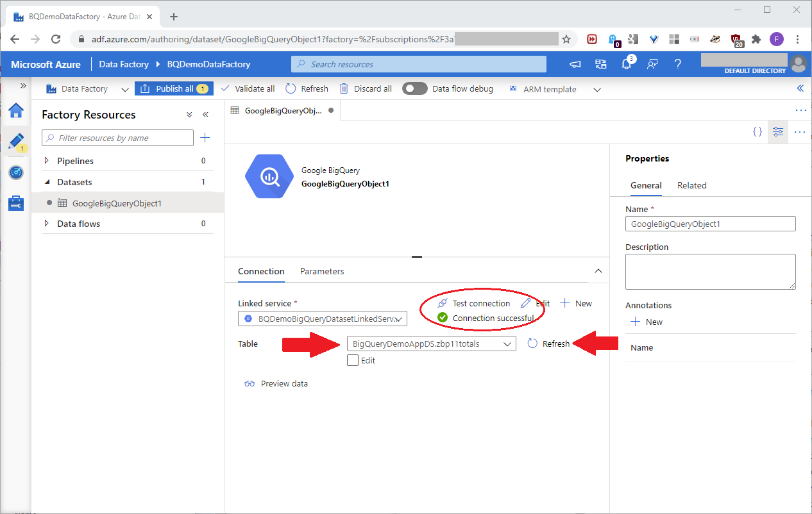Switch to Related properties tab
This screenshot has height=514, width=812.
[692, 185]
